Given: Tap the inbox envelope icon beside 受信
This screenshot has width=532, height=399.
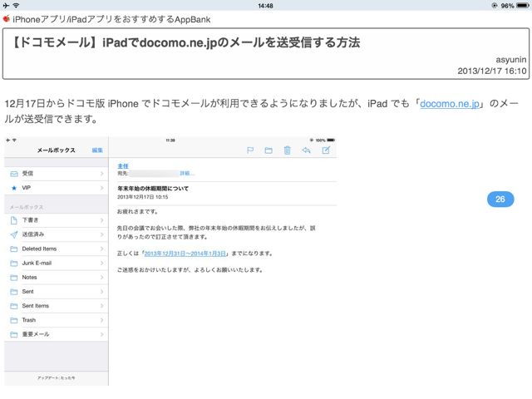Looking at the screenshot, I should (14, 174).
